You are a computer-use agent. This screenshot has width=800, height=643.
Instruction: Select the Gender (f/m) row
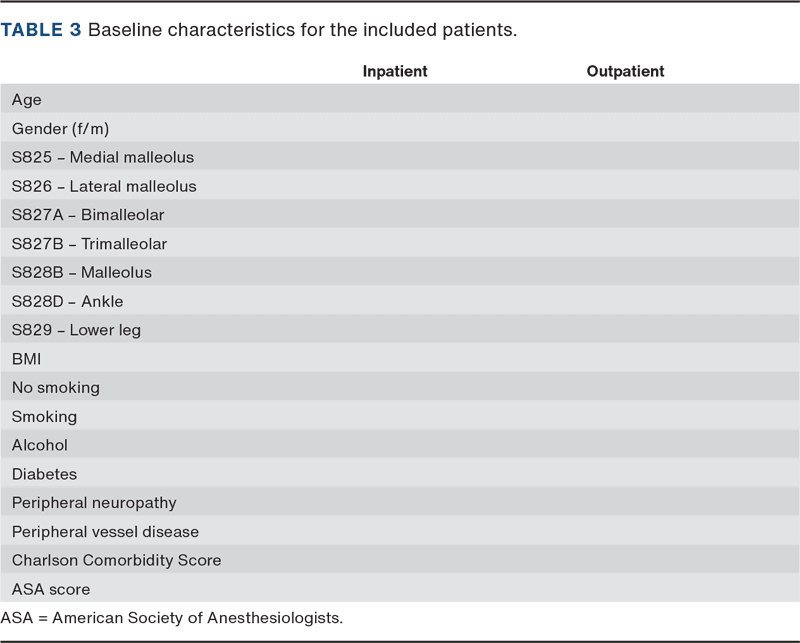pyautogui.click(x=60, y=129)
